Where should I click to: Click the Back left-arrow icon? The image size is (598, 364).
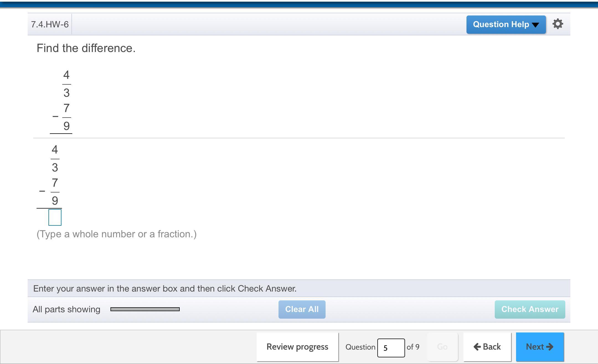[x=477, y=347]
